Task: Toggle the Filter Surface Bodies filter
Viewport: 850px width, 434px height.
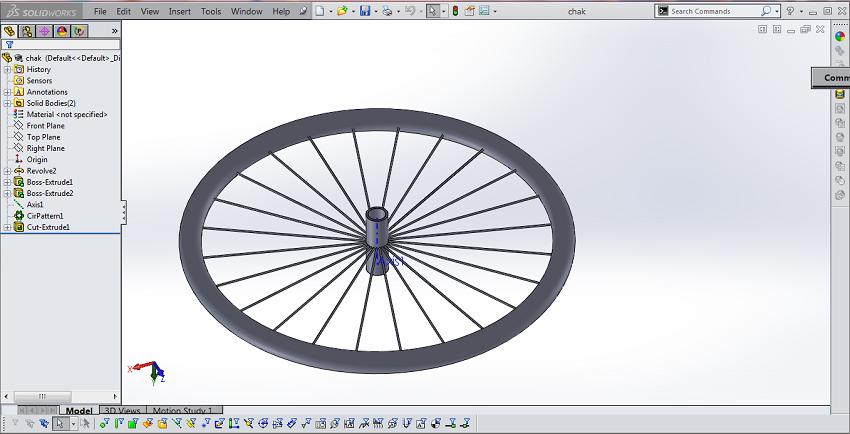Action: tap(147, 424)
